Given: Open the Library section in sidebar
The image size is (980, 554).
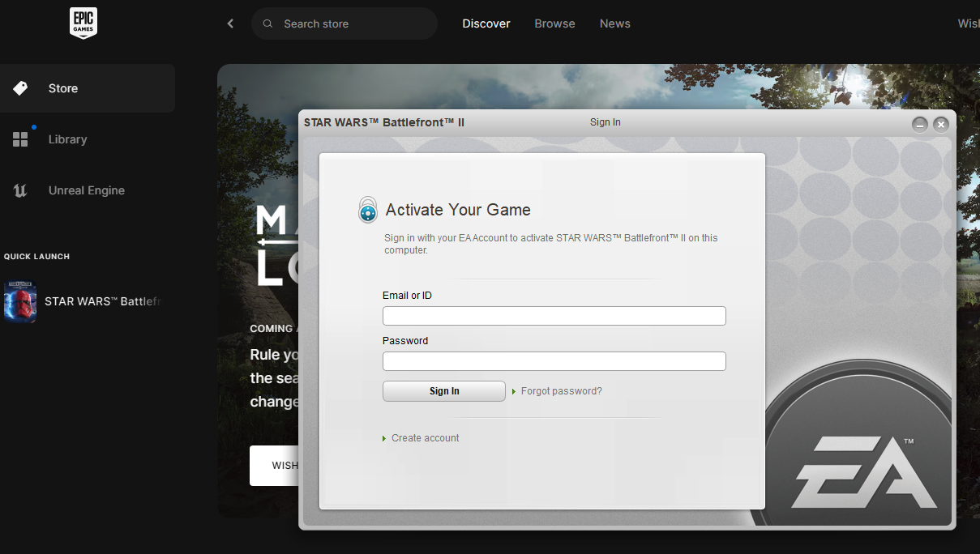Looking at the screenshot, I should click(x=88, y=139).
